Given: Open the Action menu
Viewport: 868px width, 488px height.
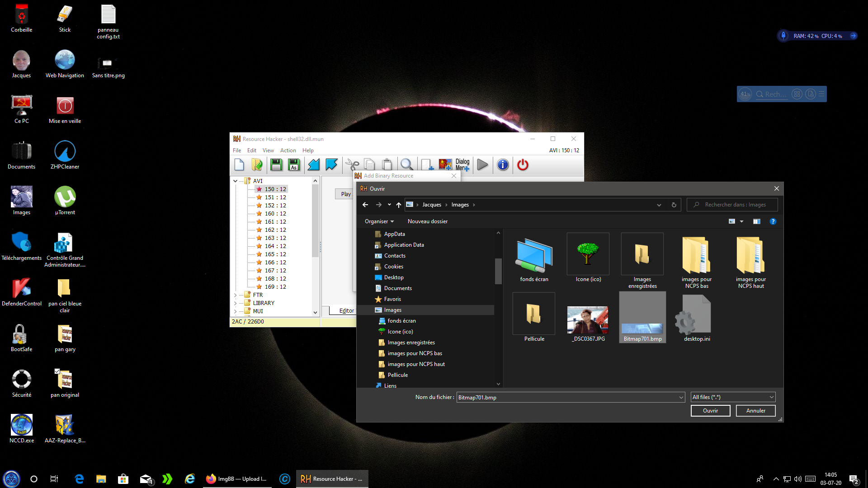Looking at the screenshot, I should click(x=288, y=150).
